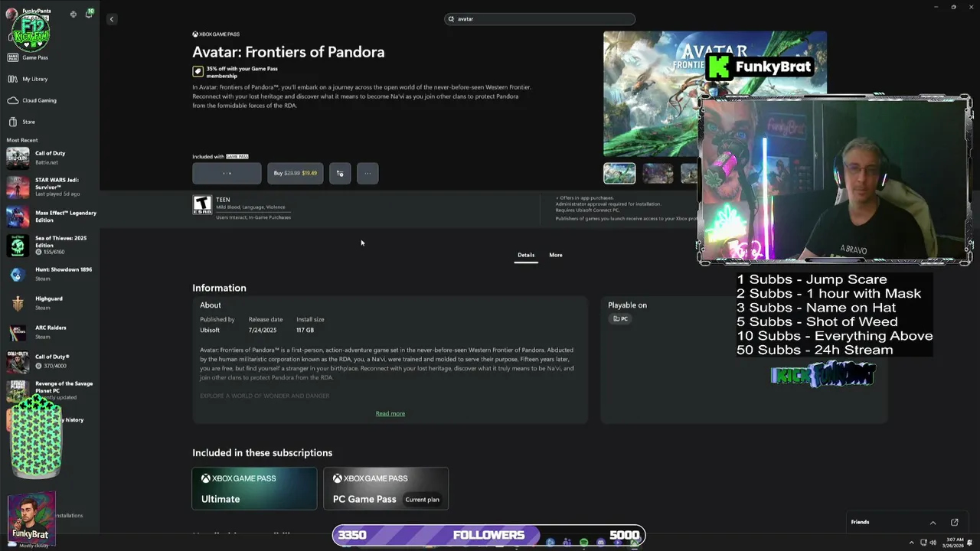Click the Xbox icon in the taskbar
This screenshot has height=551, width=980.
pyautogui.click(x=634, y=543)
